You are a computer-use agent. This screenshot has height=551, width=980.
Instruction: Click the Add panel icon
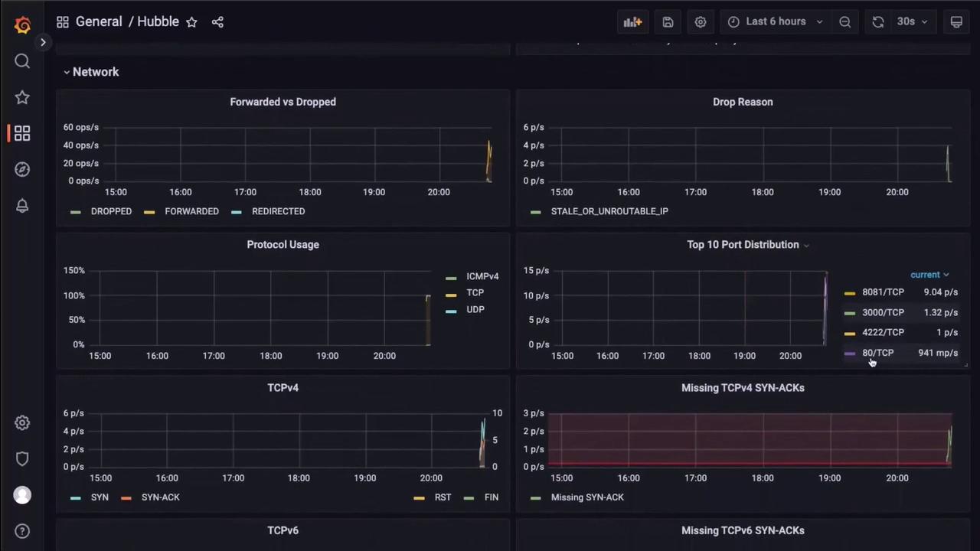[x=632, y=22]
